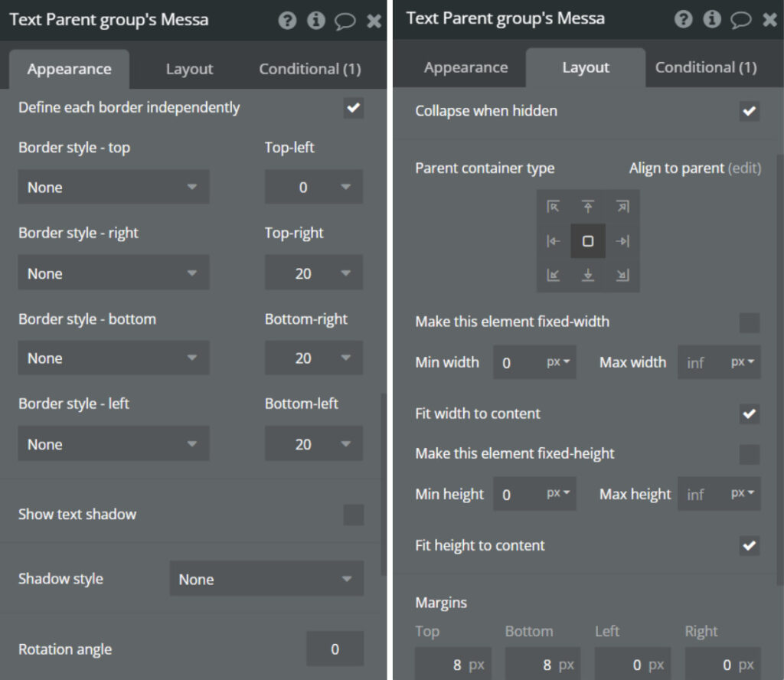Screen dimensions: 784x680
Task: Align element to right middle of parent
Action: coord(622,241)
